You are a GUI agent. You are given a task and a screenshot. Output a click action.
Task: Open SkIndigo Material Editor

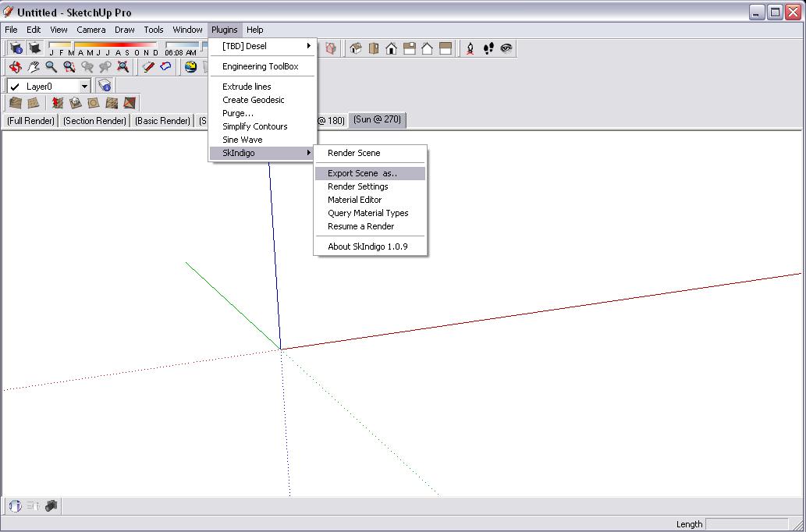[x=370, y=200]
